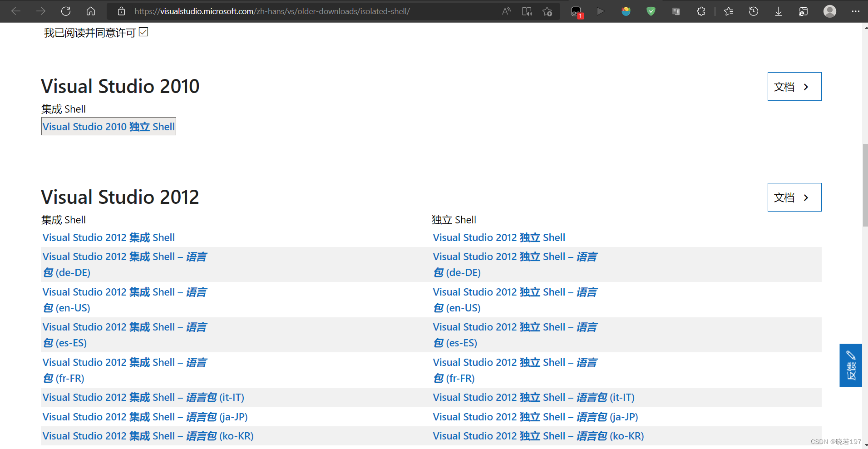Download Visual Studio 2010 独立 Shell

(x=108, y=126)
